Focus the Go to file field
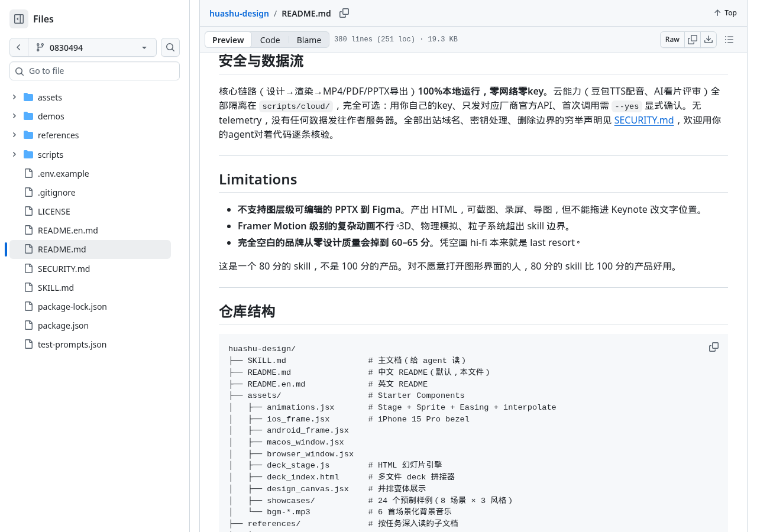The width and height of the screenshot is (757, 532). 95,71
